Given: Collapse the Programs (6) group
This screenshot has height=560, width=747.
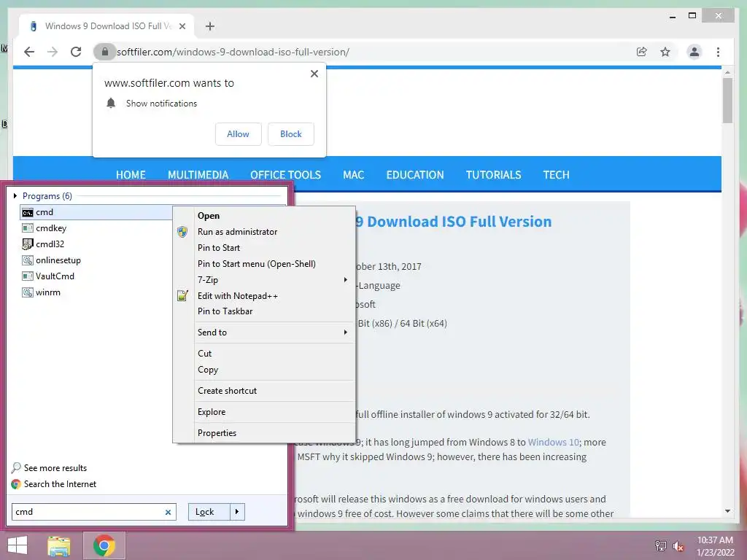Looking at the screenshot, I should pyautogui.click(x=15, y=195).
